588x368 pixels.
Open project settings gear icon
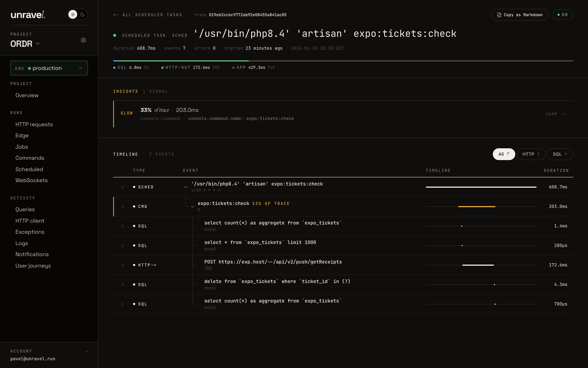tap(83, 40)
